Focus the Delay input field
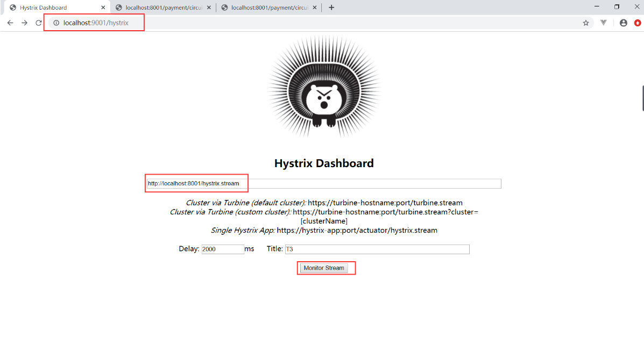Viewport: 644px width, 359px height. point(222,249)
